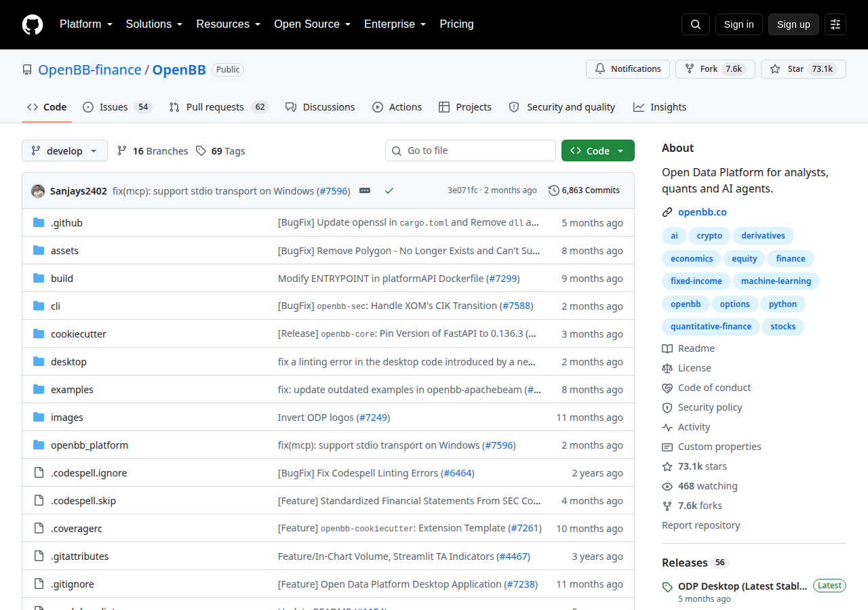
Task: Open the openbb_platform folder
Action: point(90,445)
